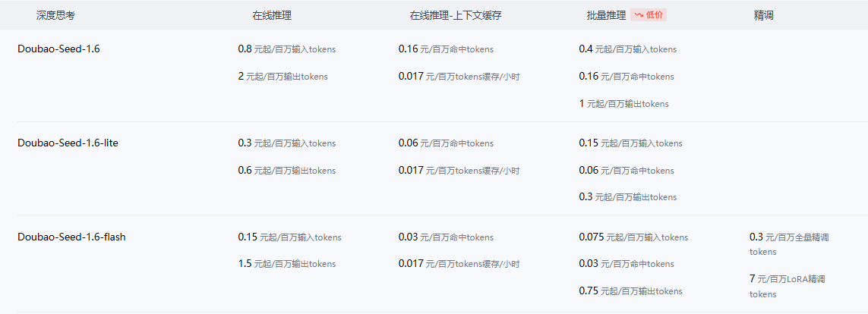
Task: Click 1.6-lite batch price 0.15 元起/百万输入tokens
Action: click(630, 143)
